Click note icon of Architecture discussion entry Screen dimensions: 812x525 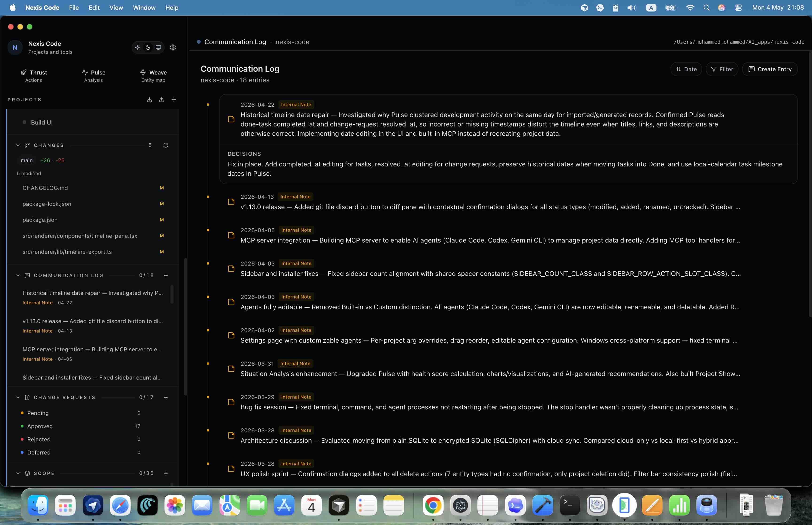[x=231, y=435]
